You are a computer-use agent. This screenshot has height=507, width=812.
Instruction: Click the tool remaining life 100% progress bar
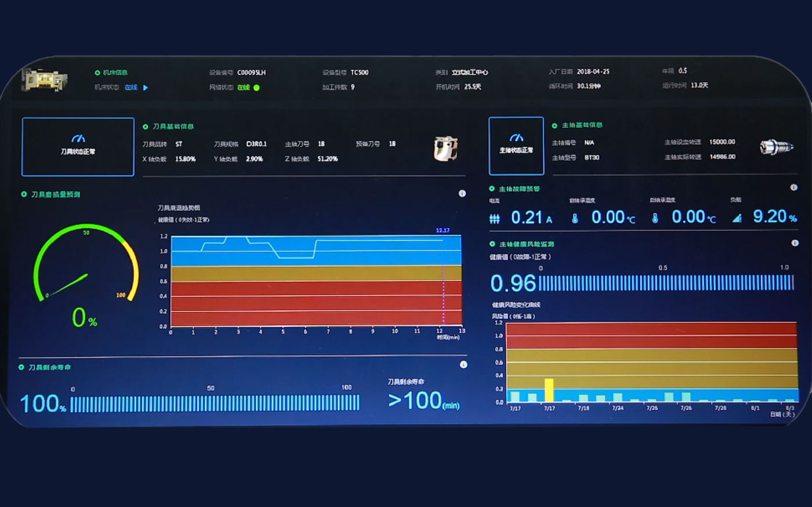[215, 403]
